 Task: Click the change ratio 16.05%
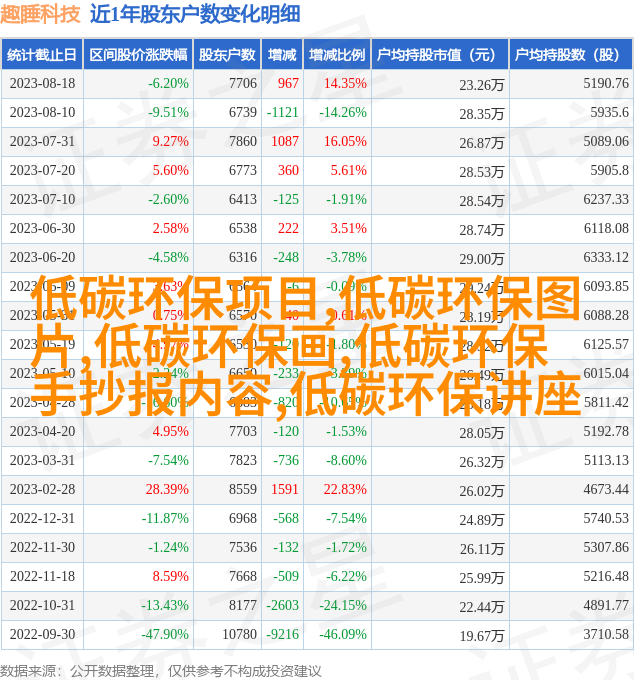tap(345, 141)
